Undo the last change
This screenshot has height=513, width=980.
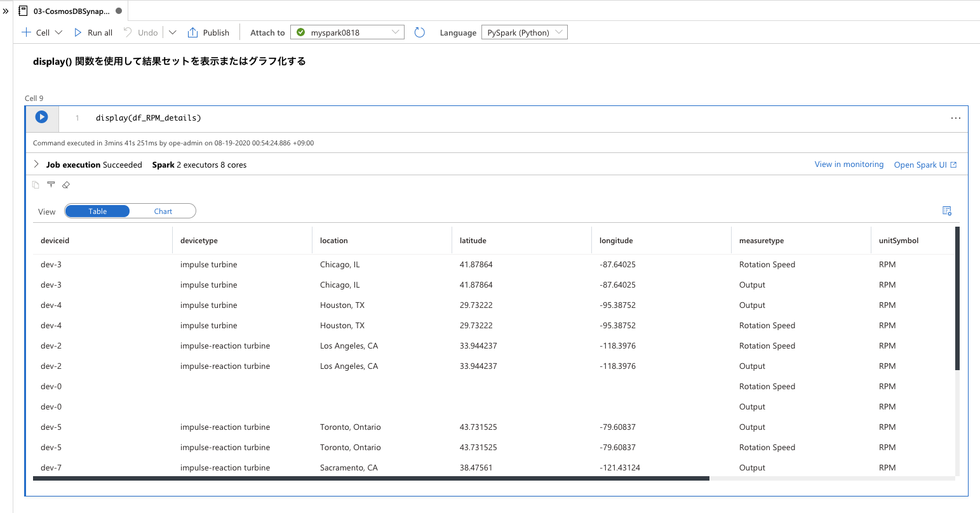coord(140,32)
